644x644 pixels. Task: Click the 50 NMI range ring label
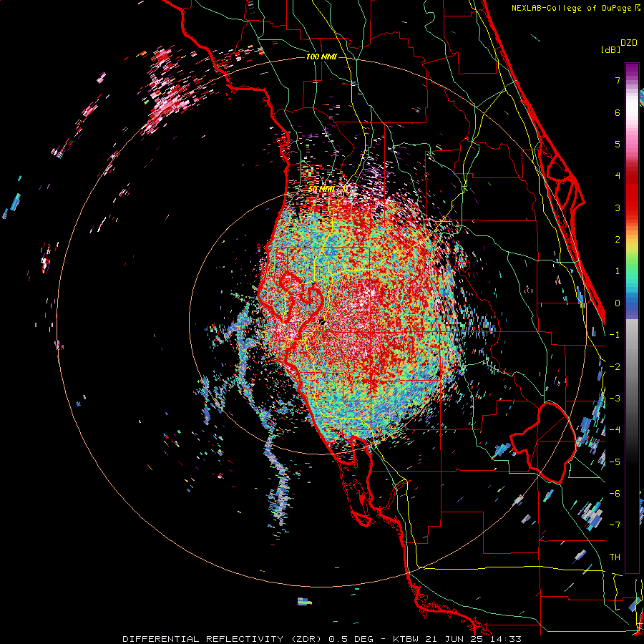pos(321,189)
